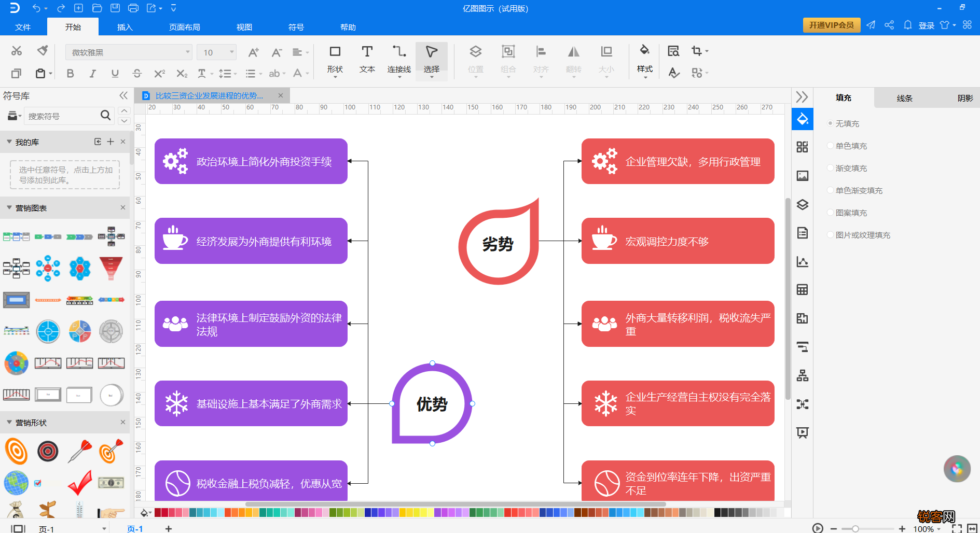The width and height of the screenshot is (980, 533).
Task: Open the image panel in right sidebar
Action: point(802,176)
